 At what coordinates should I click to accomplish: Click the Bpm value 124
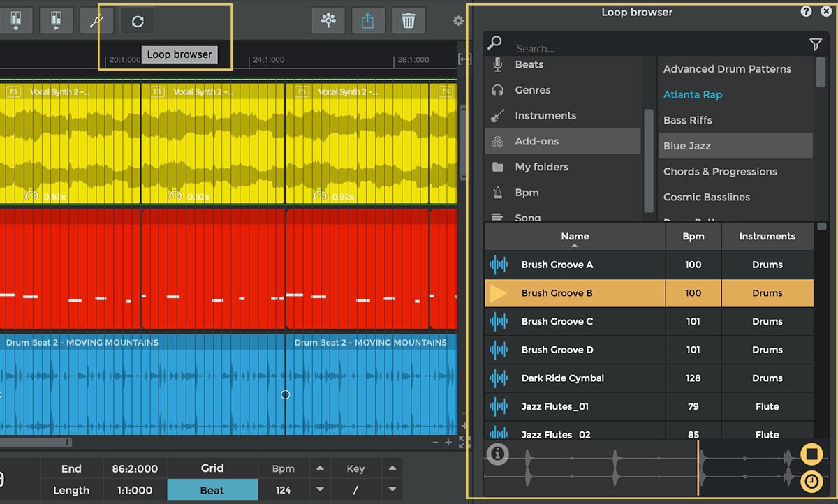[x=283, y=490]
